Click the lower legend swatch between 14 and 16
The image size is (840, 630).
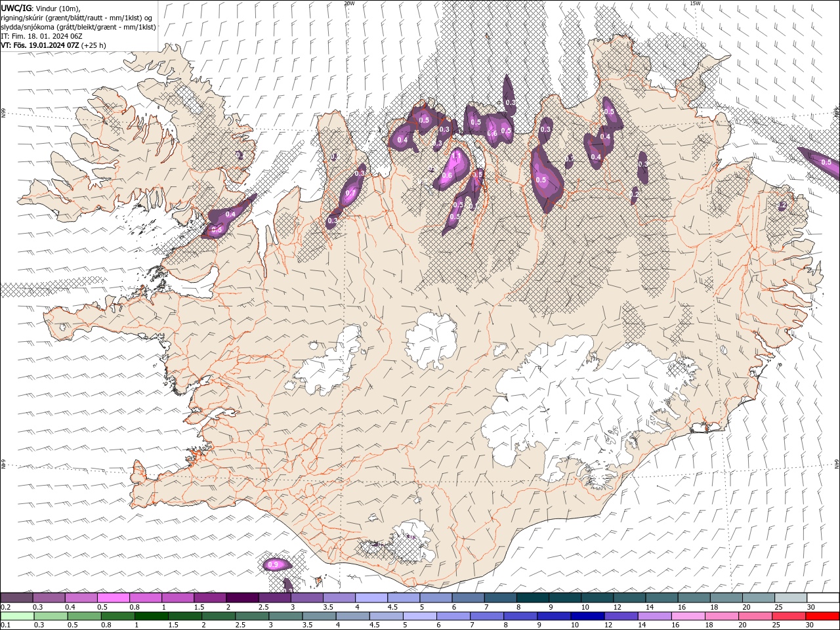click(x=654, y=616)
